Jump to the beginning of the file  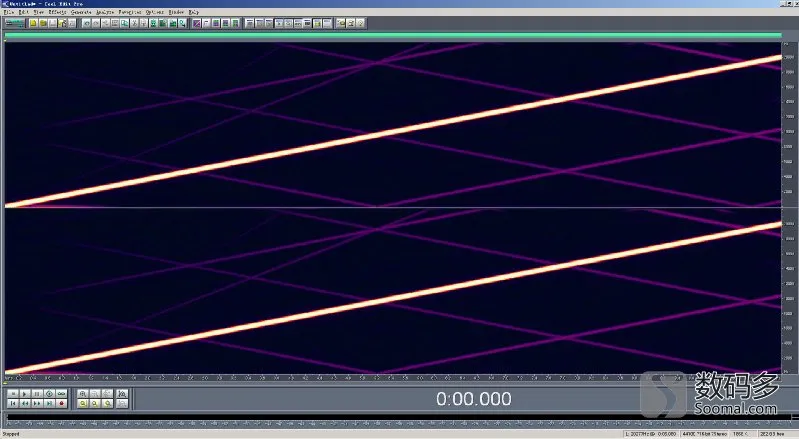pyautogui.click(x=13, y=403)
